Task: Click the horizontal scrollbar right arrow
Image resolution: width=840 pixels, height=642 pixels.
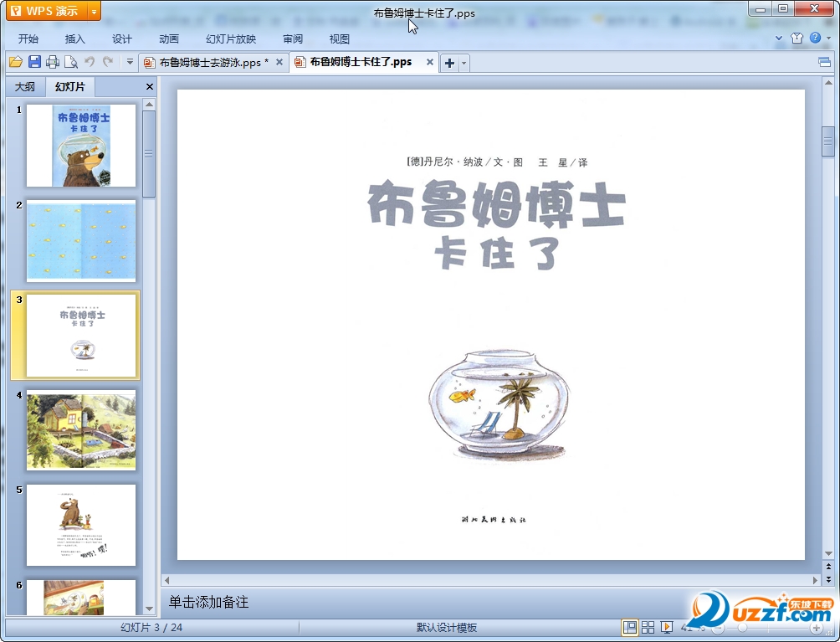Action: (816, 580)
